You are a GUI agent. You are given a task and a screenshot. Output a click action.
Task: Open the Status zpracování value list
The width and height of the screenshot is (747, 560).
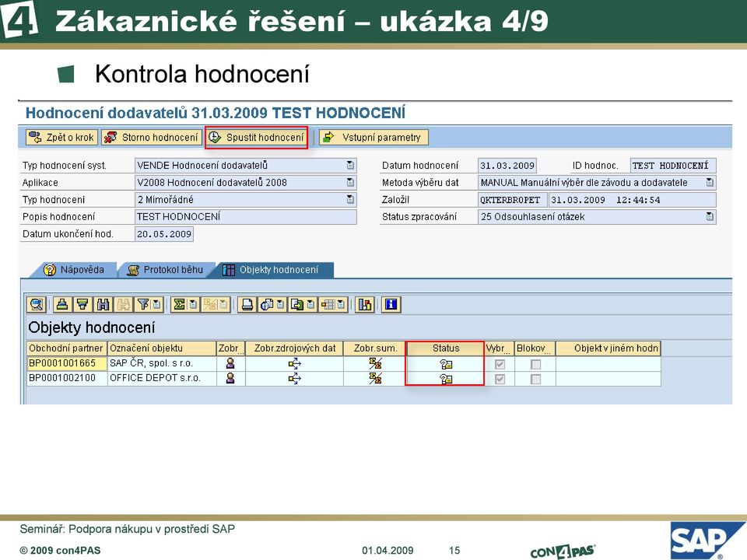710,217
